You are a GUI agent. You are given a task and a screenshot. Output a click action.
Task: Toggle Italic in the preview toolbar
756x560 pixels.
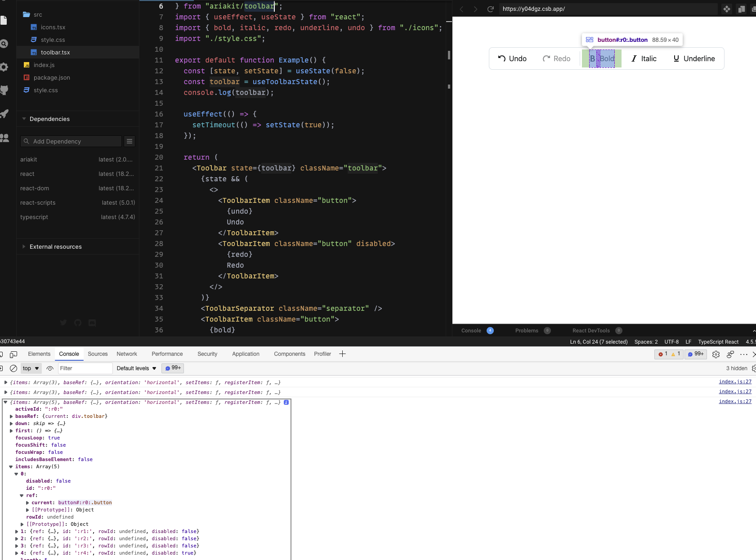click(644, 58)
